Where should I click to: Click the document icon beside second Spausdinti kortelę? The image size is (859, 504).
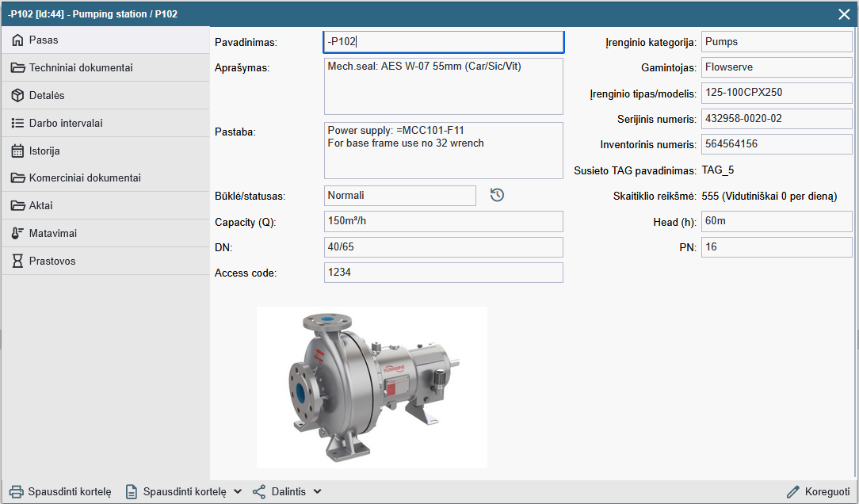132,492
